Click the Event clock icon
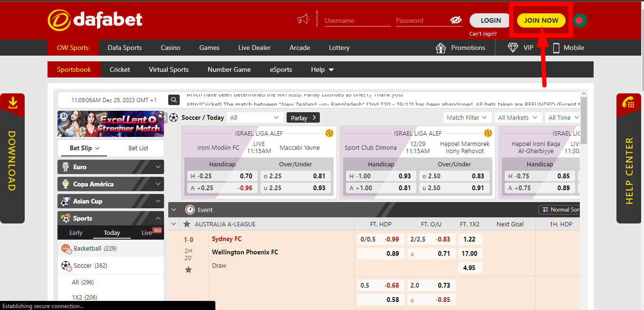 (x=190, y=210)
